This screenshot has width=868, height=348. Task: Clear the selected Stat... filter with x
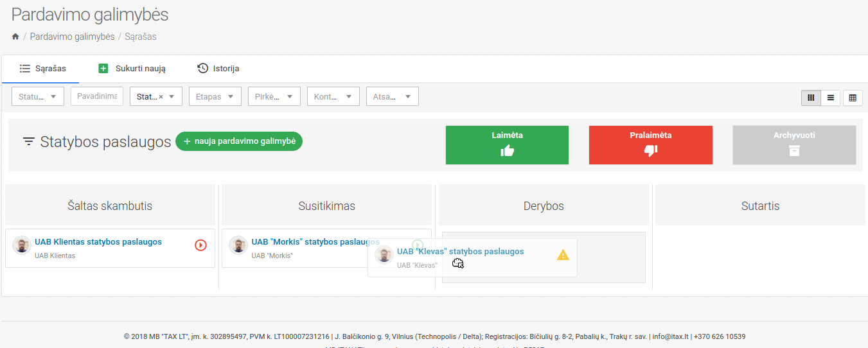coord(161,97)
